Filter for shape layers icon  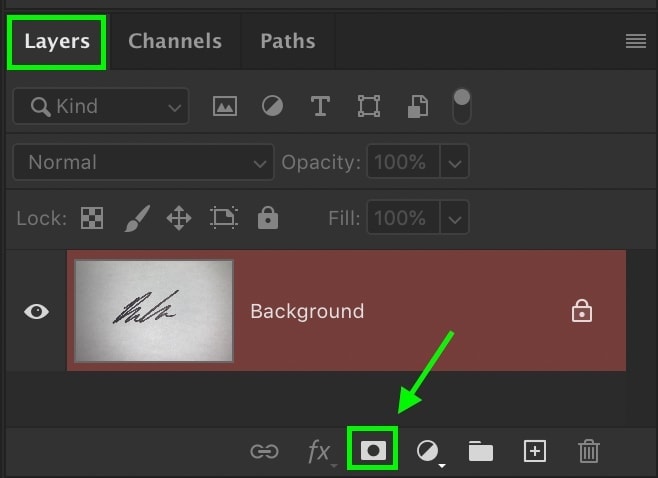tap(369, 106)
